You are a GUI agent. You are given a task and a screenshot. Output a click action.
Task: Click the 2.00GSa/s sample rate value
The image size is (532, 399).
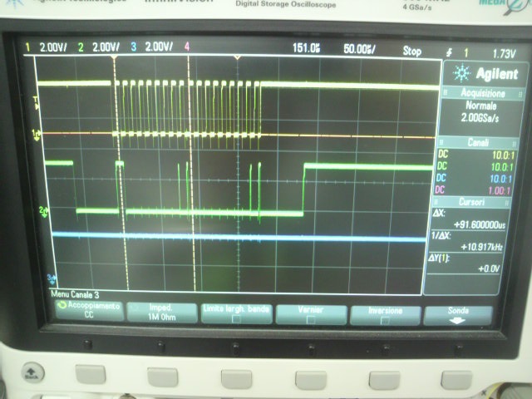(x=480, y=118)
